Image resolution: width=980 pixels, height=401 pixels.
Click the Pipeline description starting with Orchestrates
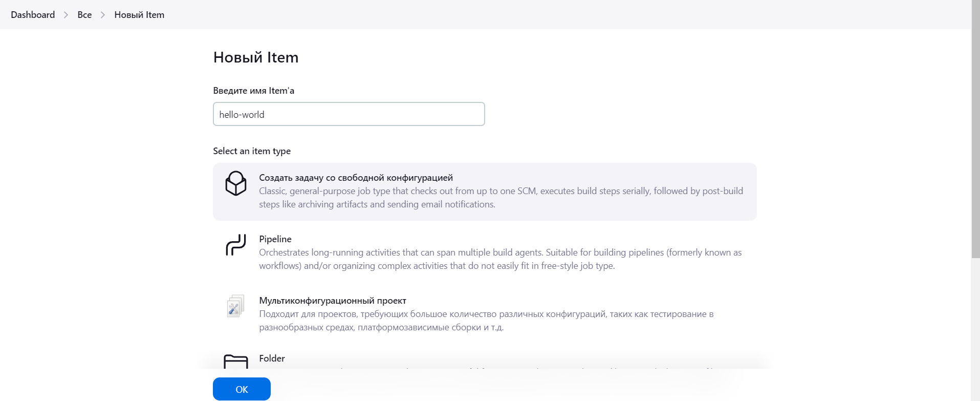pyautogui.click(x=500, y=259)
